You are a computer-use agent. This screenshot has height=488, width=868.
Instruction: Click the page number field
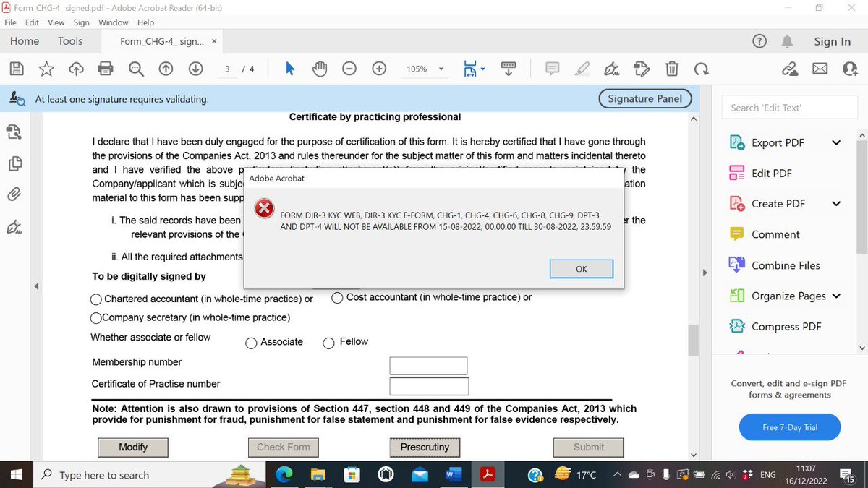228,69
